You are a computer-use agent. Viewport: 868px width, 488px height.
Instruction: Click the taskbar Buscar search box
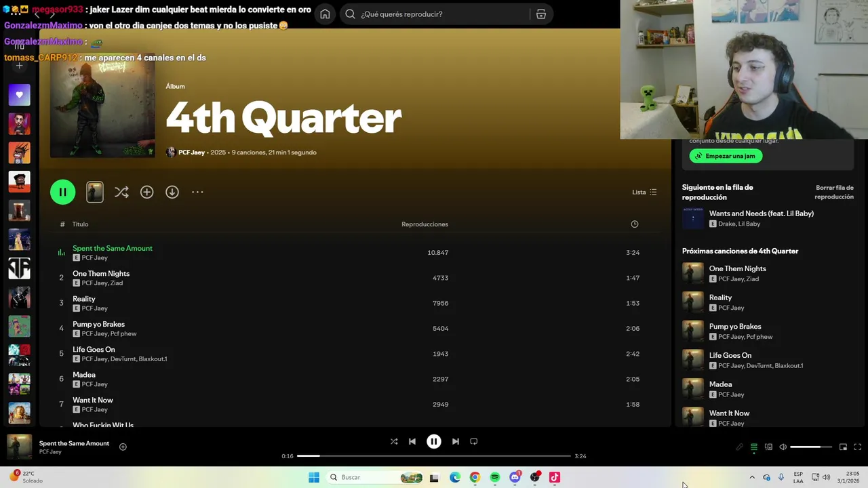click(376, 477)
